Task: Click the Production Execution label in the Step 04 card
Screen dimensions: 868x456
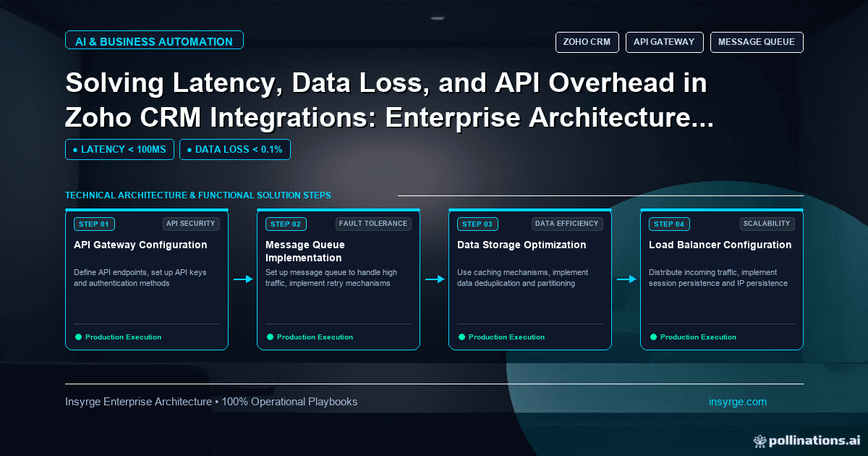Action: tap(698, 337)
